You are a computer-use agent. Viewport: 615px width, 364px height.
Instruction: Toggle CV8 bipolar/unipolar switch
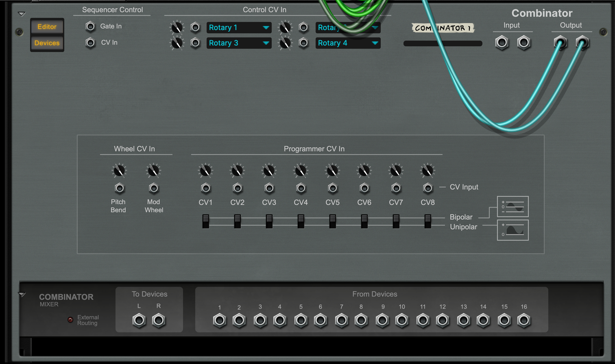pyautogui.click(x=427, y=221)
